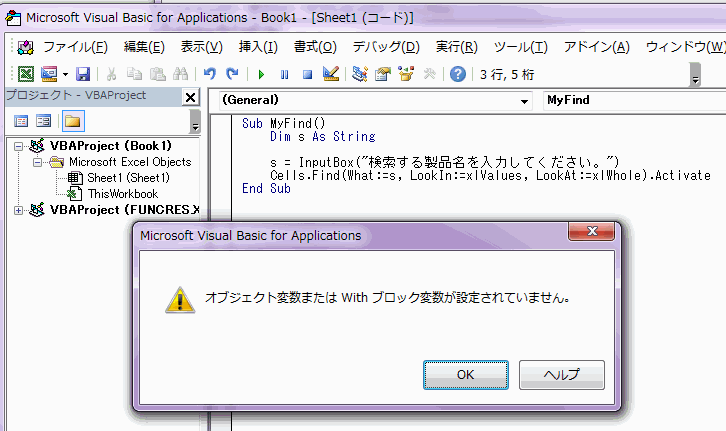Screen dimensions: 726x431
Task: Open the MyFind procedure dropdown
Action: point(634,100)
